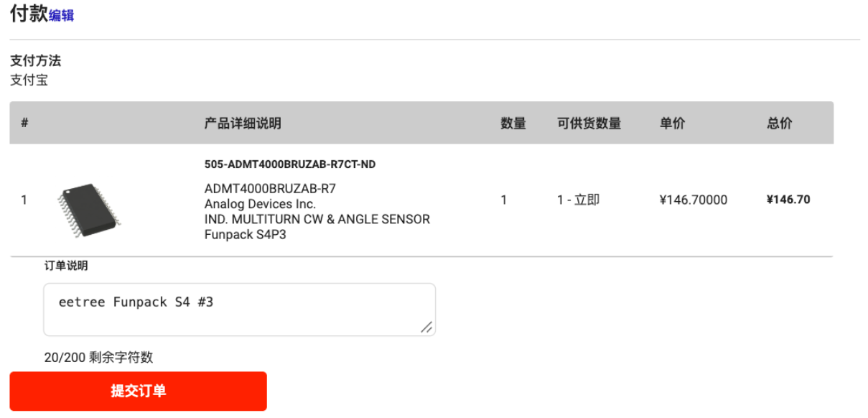The image size is (868, 418).
Task: Click the Funpack S4P3 customer reference
Action: click(246, 234)
